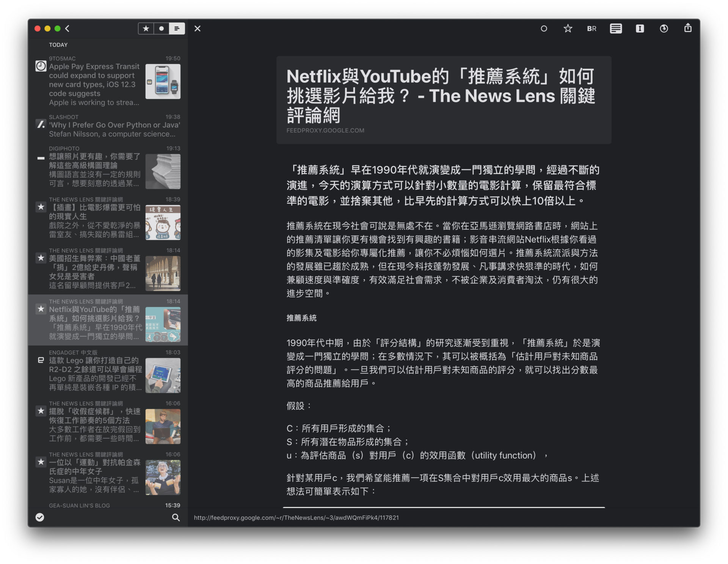Open article in browser compass icon
Image resolution: width=728 pixels, height=564 pixels.
coord(664,28)
